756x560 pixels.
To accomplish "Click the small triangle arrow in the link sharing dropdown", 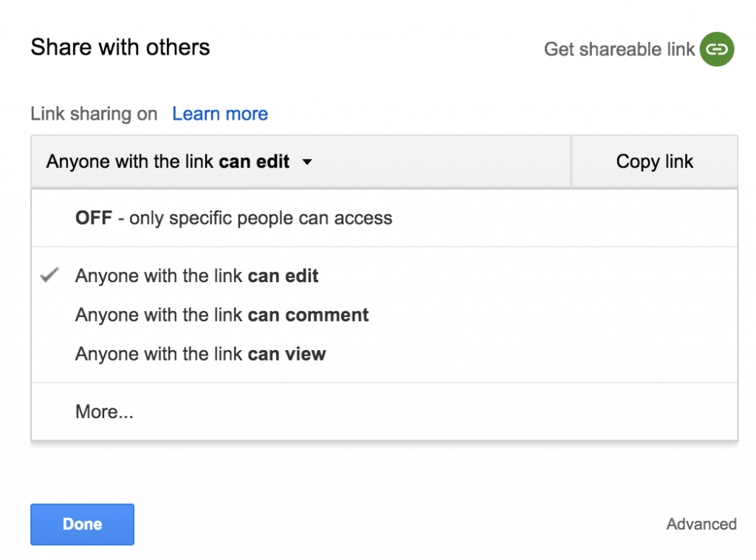I will click(307, 162).
